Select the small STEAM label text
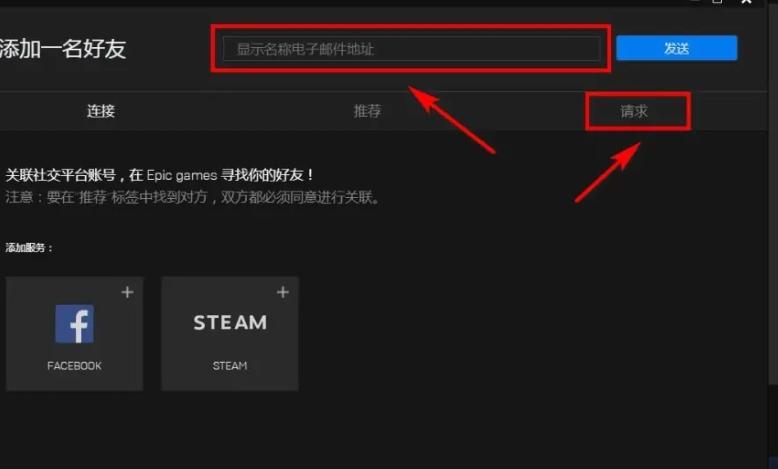778x469 pixels. tap(230, 366)
